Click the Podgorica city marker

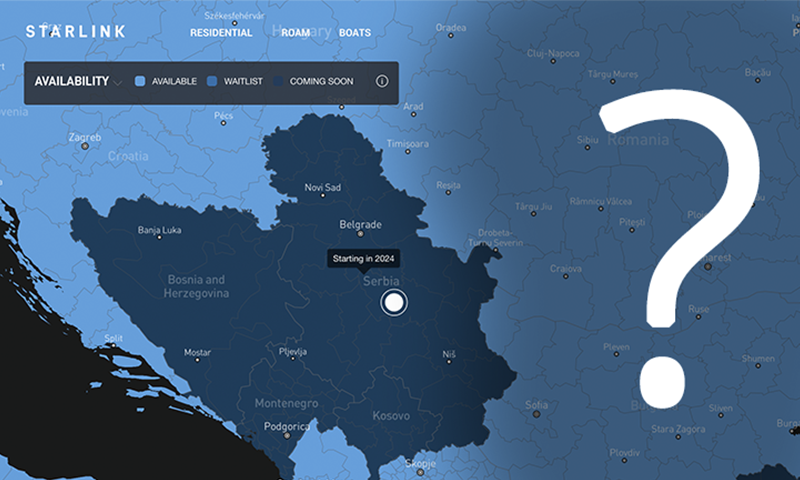tap(287, 436)
